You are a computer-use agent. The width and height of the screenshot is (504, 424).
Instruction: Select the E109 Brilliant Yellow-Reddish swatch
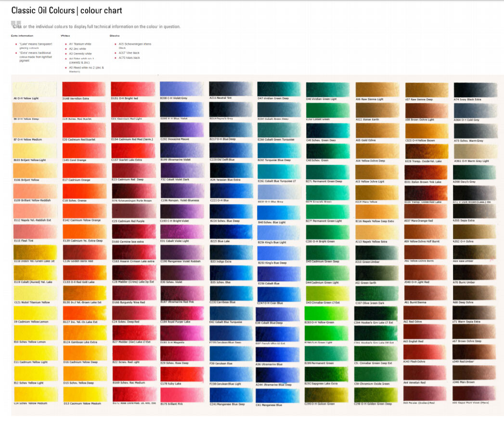(x=35, y=191)
